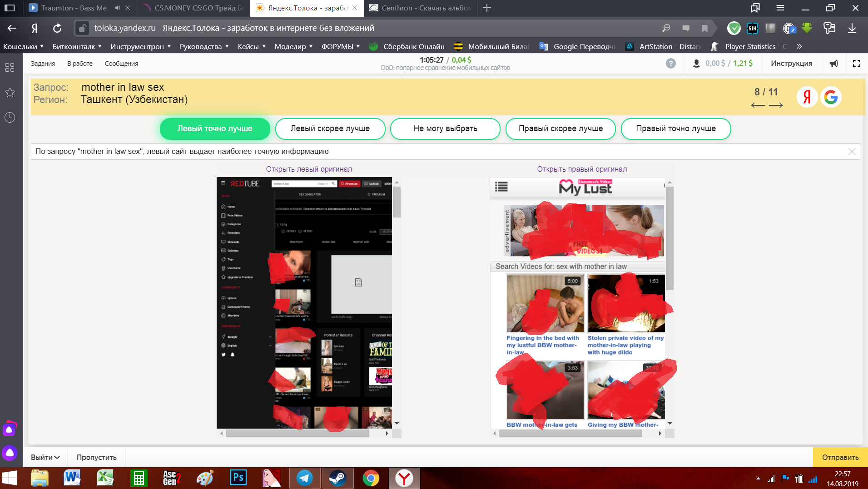Open the Сбербанк Онлайн bookmark
The image size is (868, 489).
point(407,46)
